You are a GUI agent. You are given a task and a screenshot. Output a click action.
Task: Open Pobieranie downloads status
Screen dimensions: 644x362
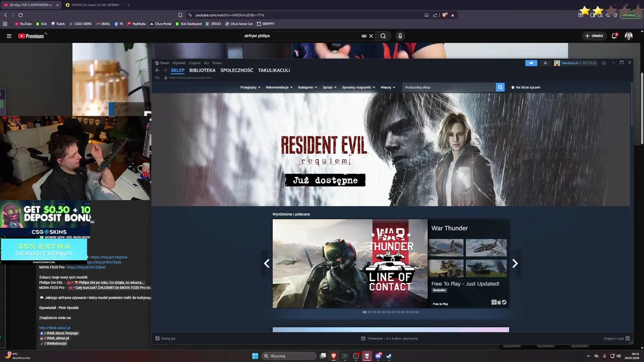click(389, 338)
